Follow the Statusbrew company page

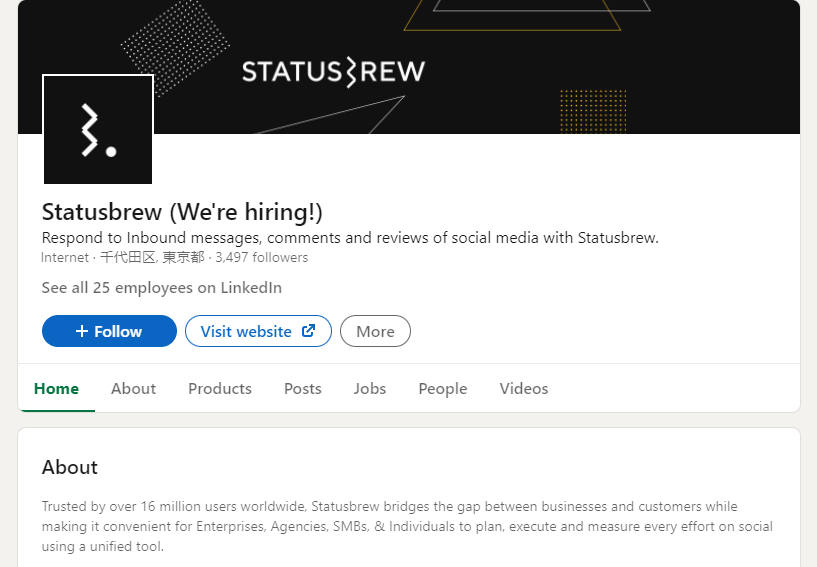109,331
